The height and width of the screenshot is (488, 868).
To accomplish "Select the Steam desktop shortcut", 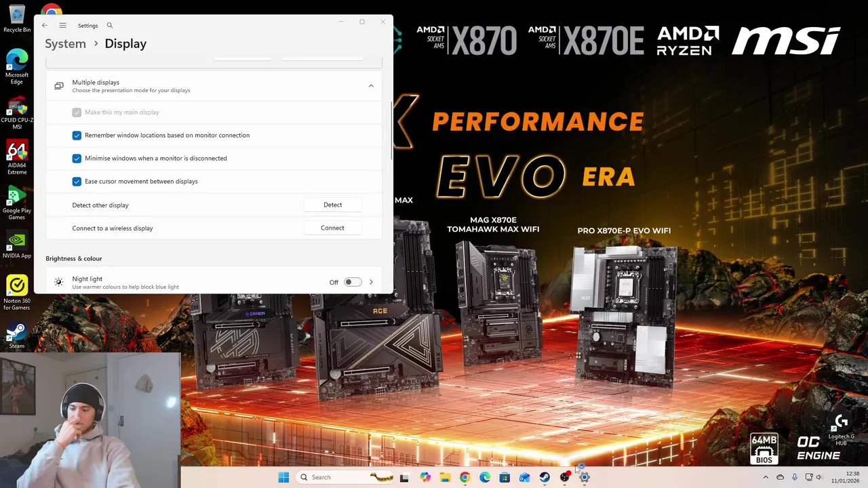I will tap(17, 335).
